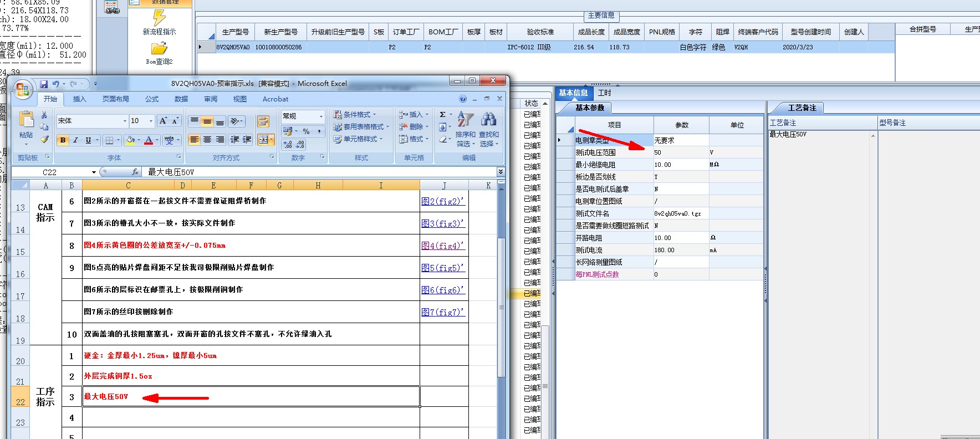The image size is (980, 439).
Task: Increase decimal places
Action: [x=288, y=145]
